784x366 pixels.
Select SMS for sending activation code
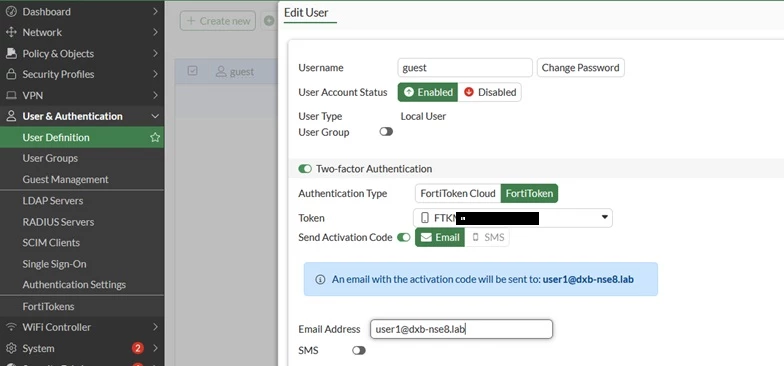(488, 238)
